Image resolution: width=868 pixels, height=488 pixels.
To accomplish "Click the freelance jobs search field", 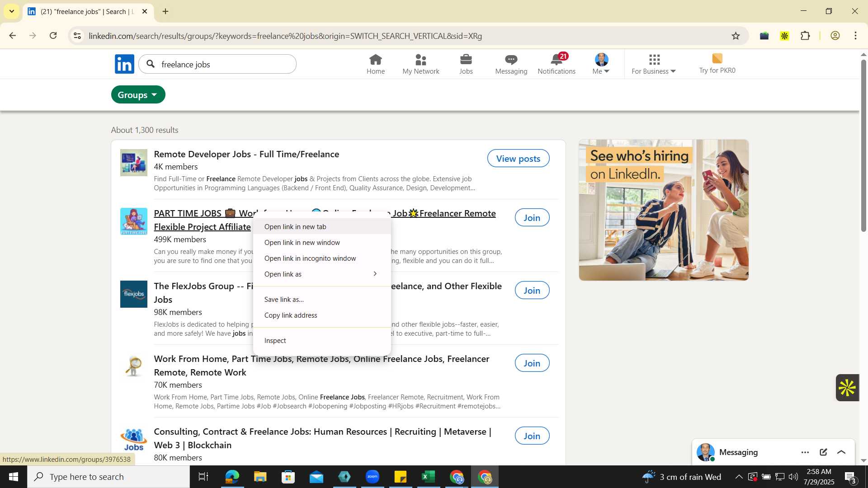I will 217,64.
